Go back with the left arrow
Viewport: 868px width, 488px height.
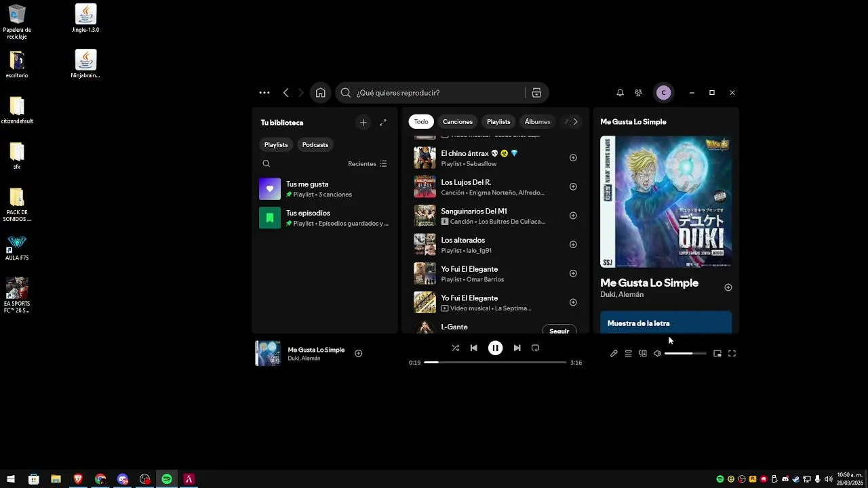285,93
